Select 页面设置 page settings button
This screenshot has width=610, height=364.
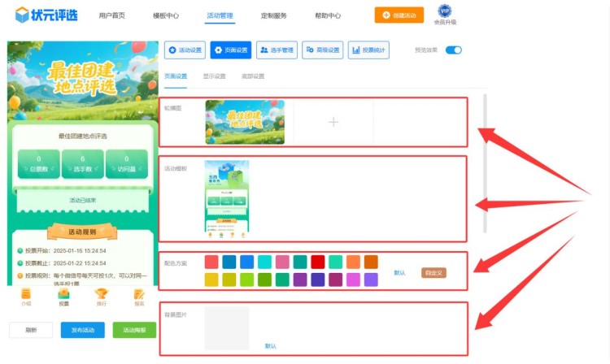pyautogui.click(x=230, y=50)
